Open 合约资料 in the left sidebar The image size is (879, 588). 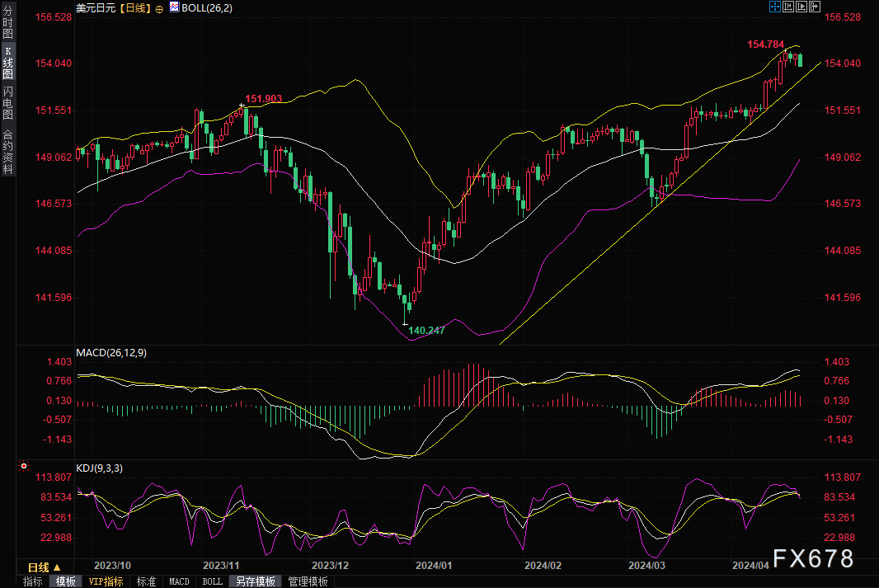coord(7,151)
